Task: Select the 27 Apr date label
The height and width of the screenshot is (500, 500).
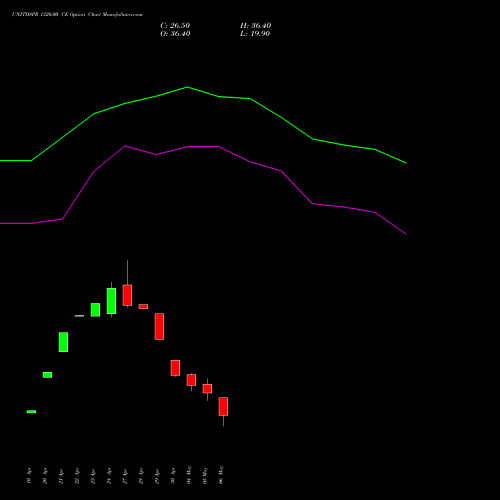Action: click(x=125, y=476)
